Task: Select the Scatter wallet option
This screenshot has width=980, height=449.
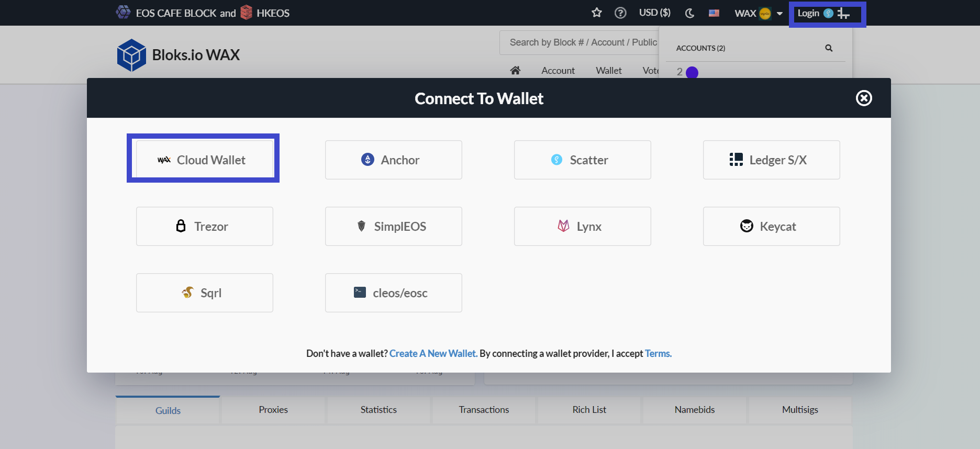Action: 583,160
